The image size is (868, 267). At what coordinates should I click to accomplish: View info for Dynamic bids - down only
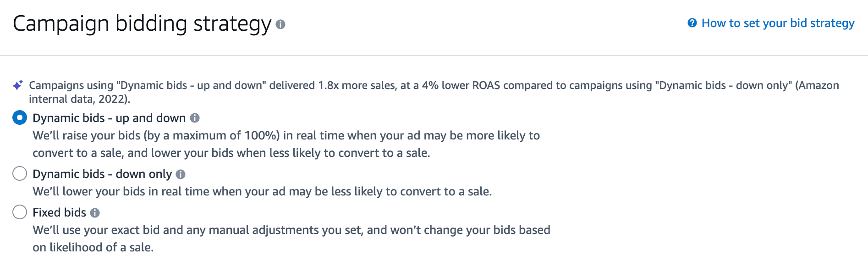coord(181,174)
